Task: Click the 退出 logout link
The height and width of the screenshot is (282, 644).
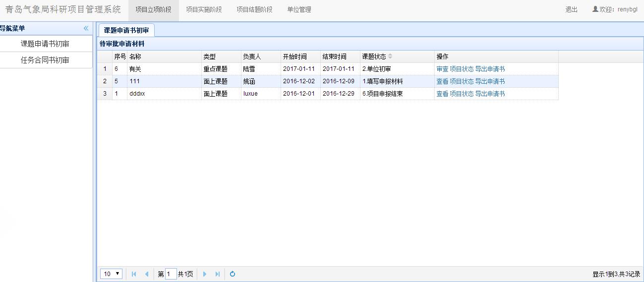Action: point(571,9)
